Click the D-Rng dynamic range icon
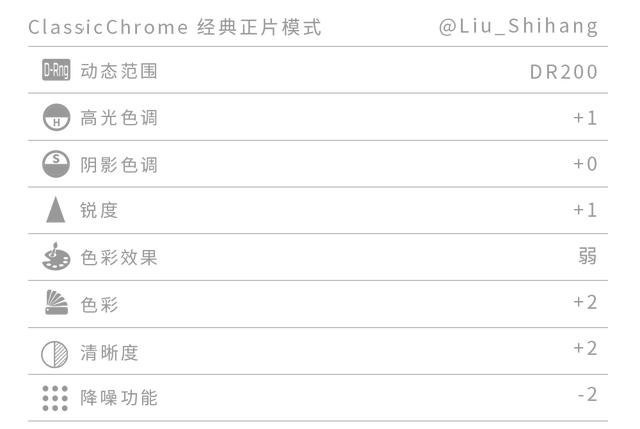 56,70
